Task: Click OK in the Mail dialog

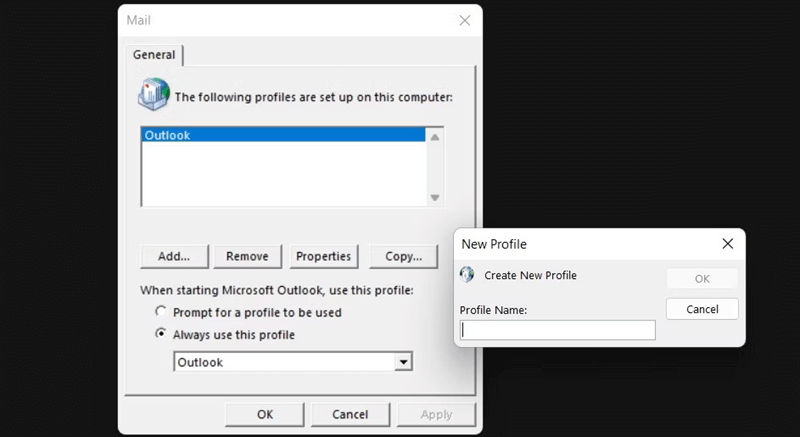Action: pos(265,415)
